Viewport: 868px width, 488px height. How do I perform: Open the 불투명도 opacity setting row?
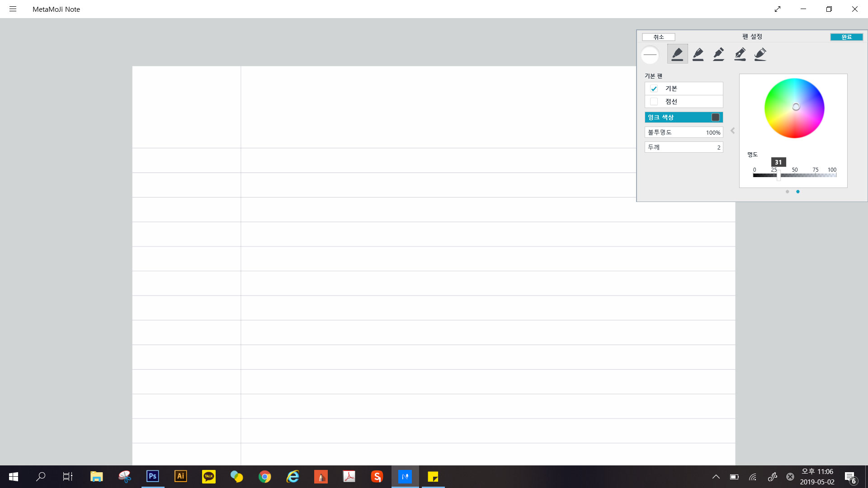[684, 132]
